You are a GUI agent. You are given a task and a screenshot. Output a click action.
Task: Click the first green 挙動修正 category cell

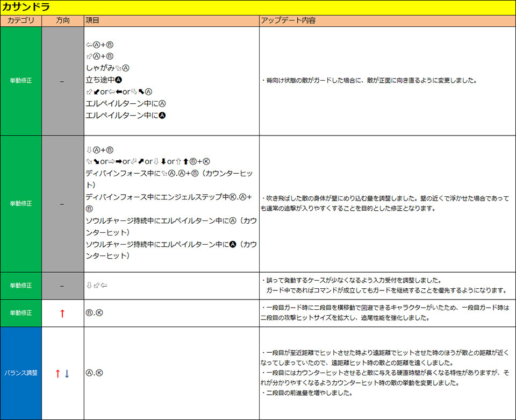[21, 81]
